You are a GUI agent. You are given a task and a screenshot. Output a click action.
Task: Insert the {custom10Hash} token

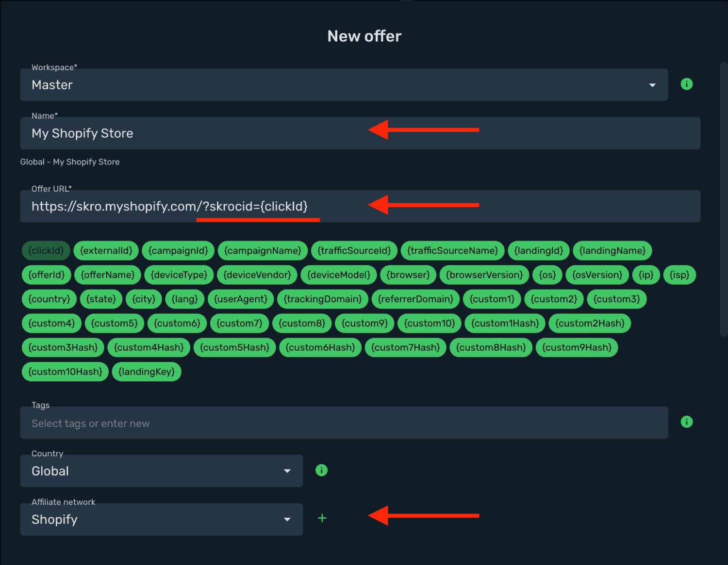(65, 372)
